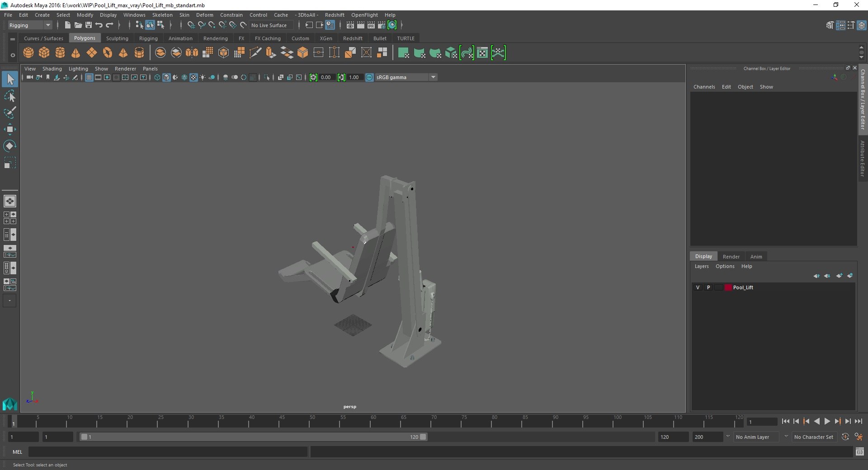
Task: Activate the Move tool in toolbox
Action: point(9,129)
